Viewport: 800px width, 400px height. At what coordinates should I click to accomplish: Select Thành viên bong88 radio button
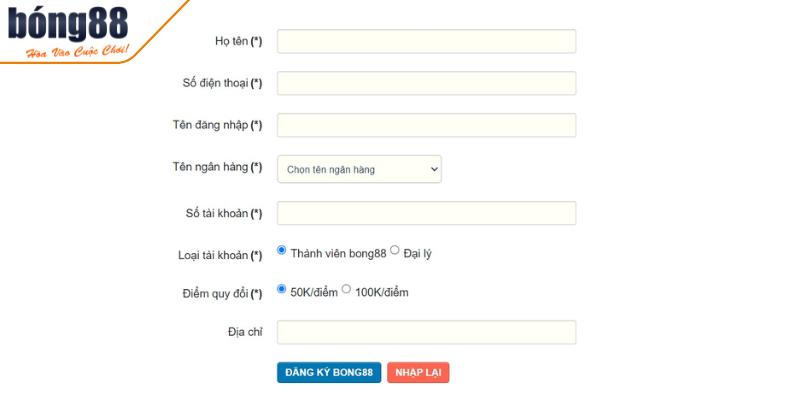282,250
